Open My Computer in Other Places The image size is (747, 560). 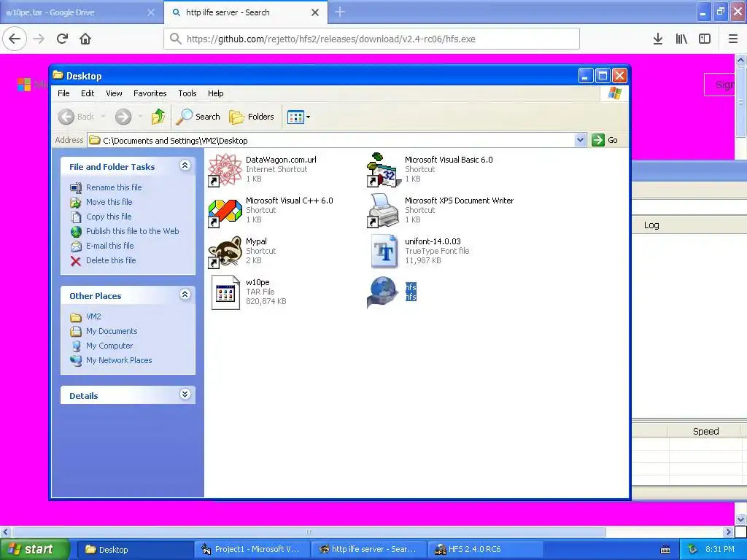pos(109,346)
